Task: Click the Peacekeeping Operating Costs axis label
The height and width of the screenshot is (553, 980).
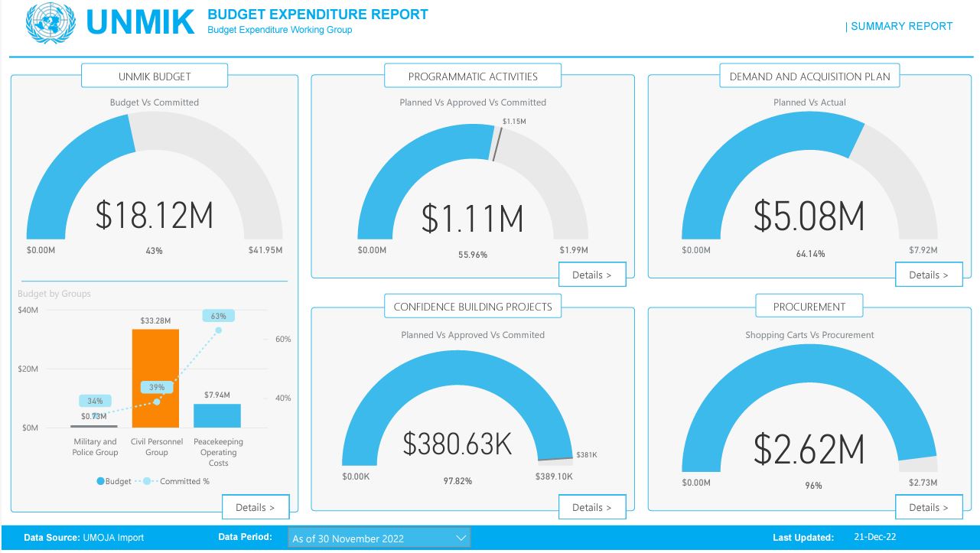Action: pos(218,452)
